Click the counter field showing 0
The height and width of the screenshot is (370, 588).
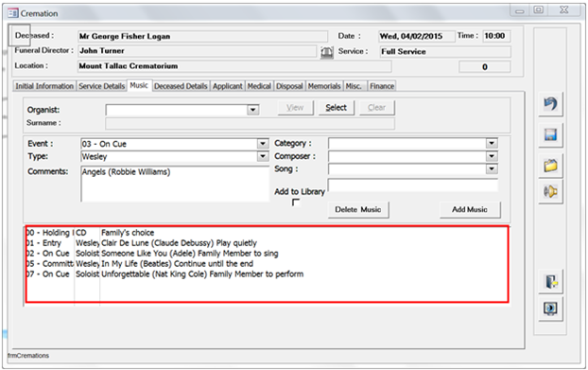click(485, 67)
